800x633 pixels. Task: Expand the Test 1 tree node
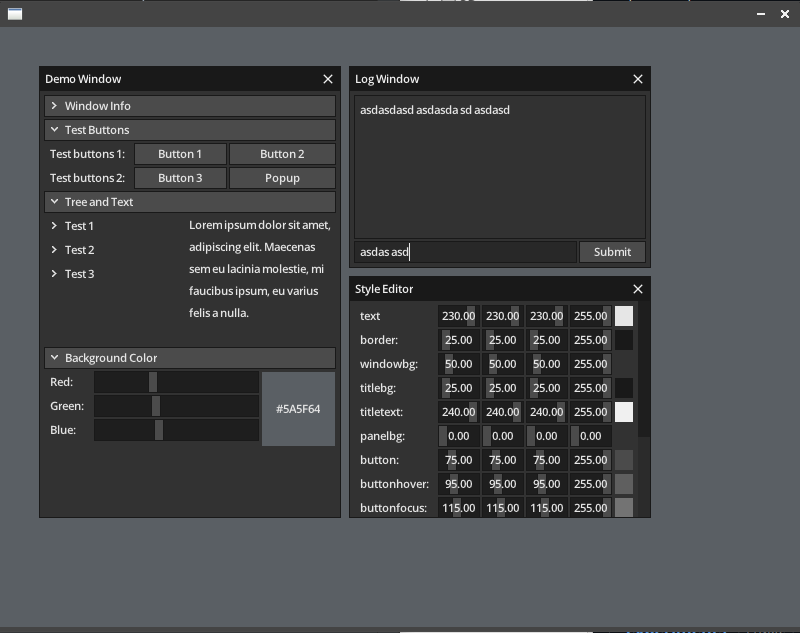click(x=54, y=225)
